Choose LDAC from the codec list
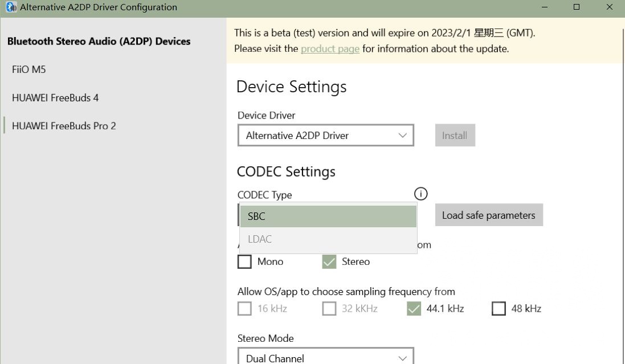Screen dimensions: 625x364 [328, 239]
